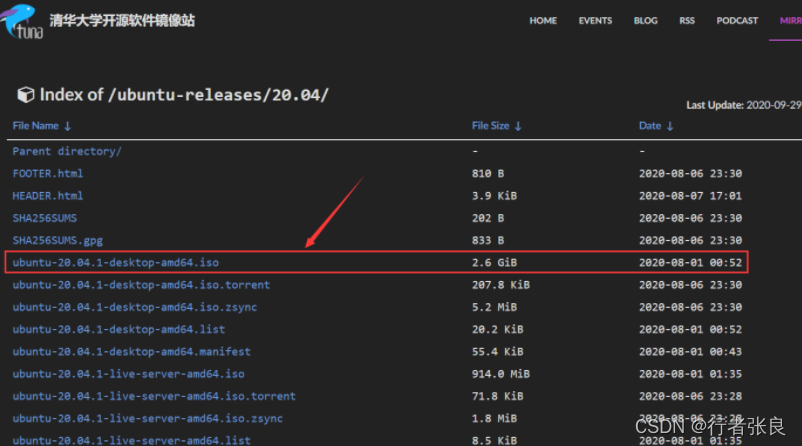Click the Index of /ubuntu-releases/20.04/ heading
The image size is (802, 446).
[x=184, y=95]
